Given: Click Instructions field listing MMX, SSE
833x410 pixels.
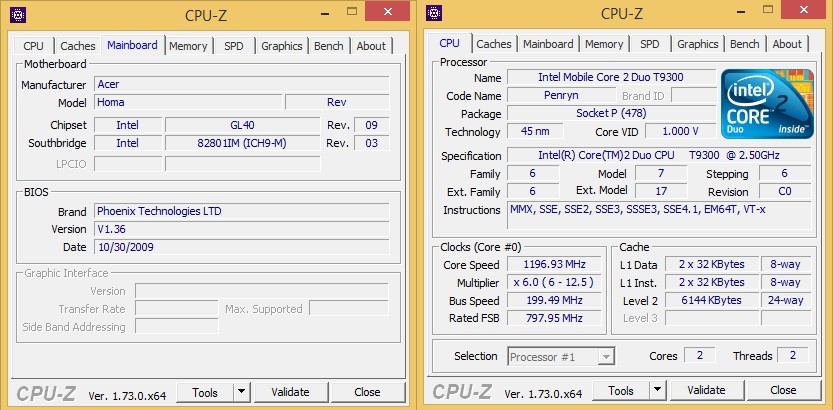Looking at the screenshot, I should click(659, 215).
